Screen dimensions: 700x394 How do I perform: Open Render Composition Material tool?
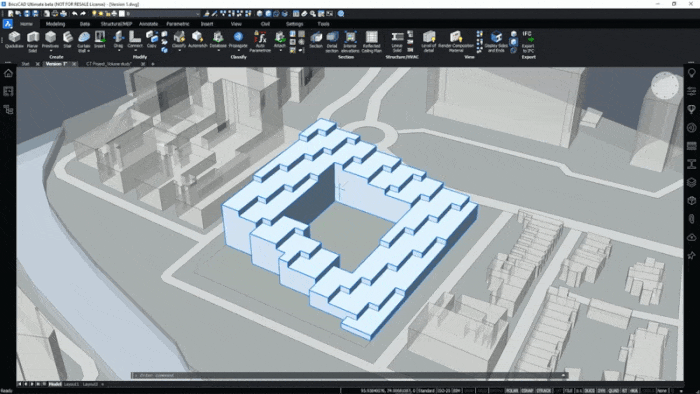click(x=456, y=41)
